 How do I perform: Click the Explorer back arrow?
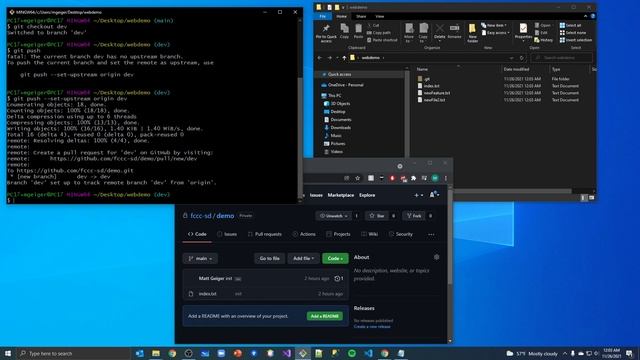(320, 58)
